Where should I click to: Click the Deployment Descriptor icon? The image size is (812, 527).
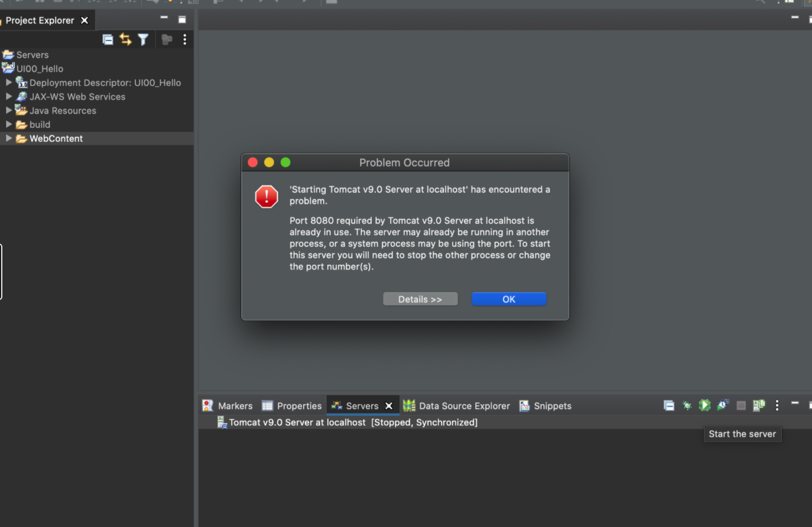pos(22,82)
